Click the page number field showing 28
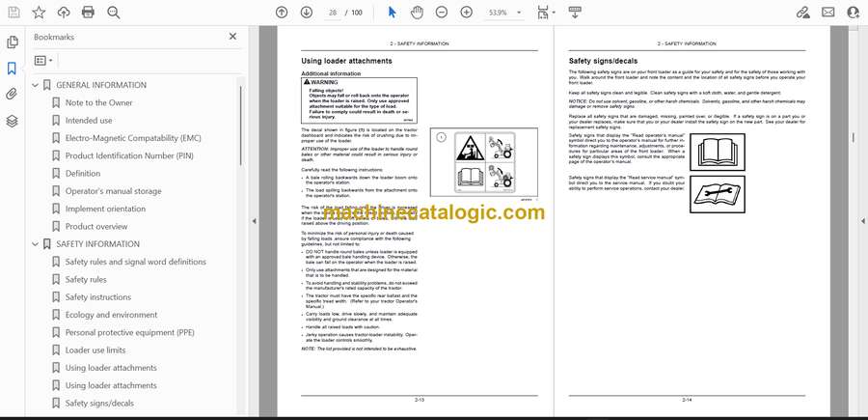868x420 pixels. point(333,13)
